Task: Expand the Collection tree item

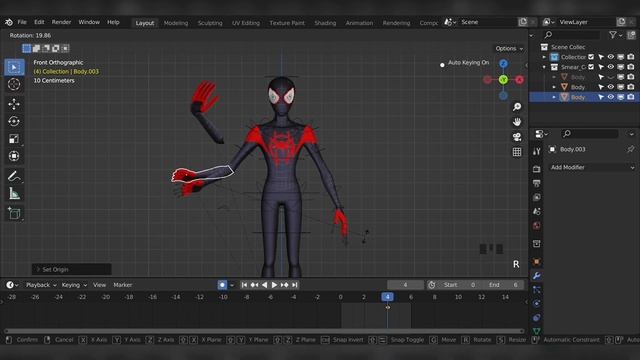Action: point(544,57)
